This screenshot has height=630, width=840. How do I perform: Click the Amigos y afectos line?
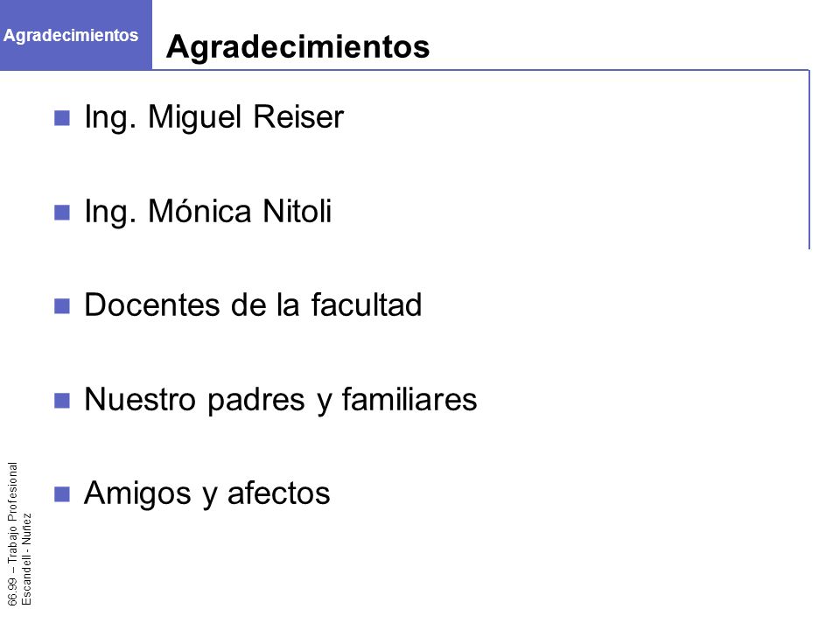click(x=206, y=493)
